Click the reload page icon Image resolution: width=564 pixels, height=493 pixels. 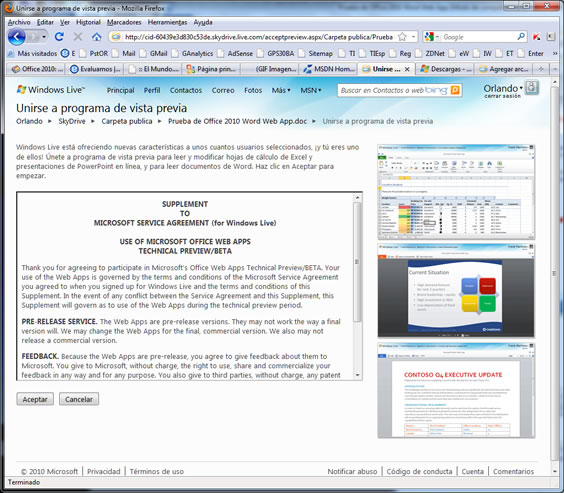(x=59, y=37)
